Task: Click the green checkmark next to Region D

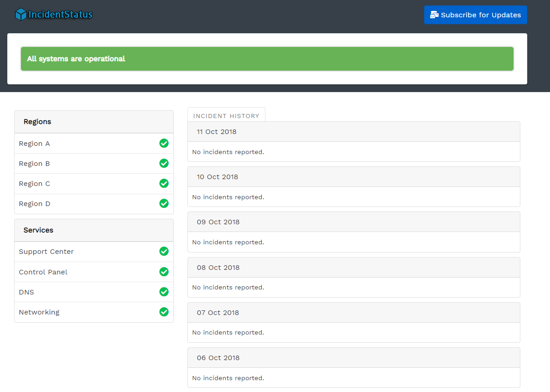Action: [164, 203]
